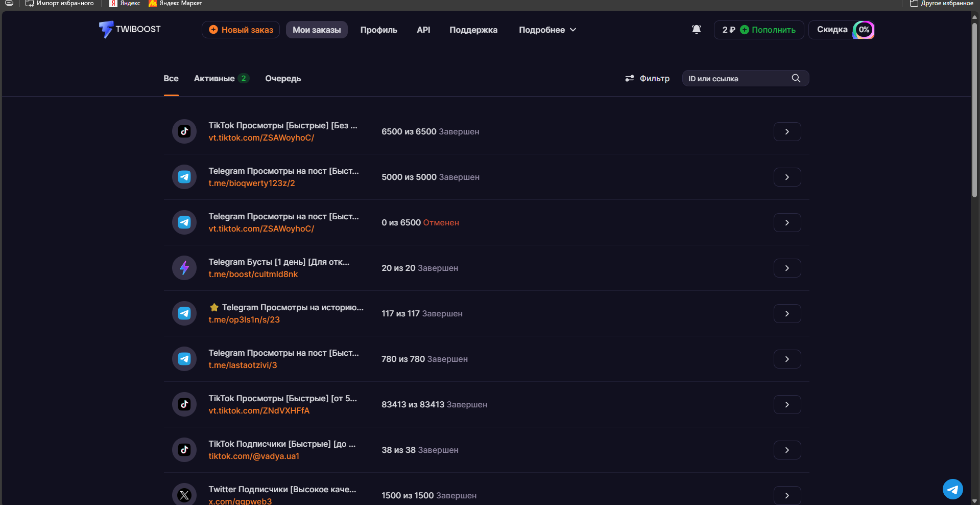Open the API page
Screen dimensions: 980x505
[x=423, y=30]
